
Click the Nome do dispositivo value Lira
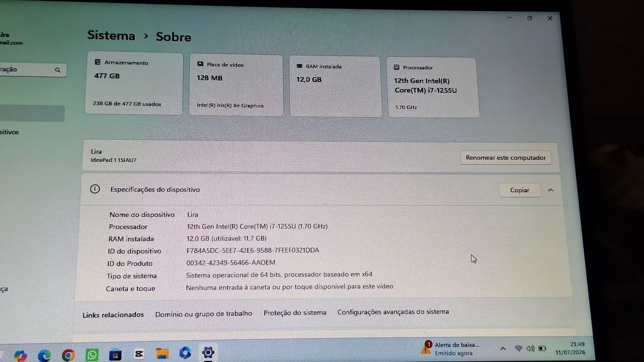193,214
